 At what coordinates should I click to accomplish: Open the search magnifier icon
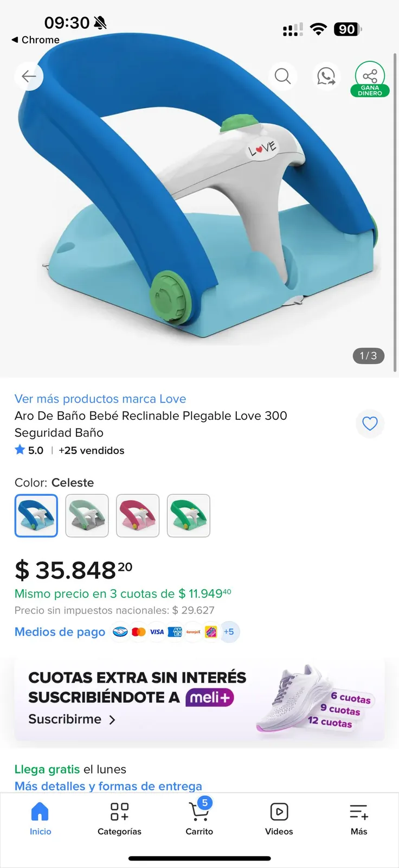click(282, 76)
